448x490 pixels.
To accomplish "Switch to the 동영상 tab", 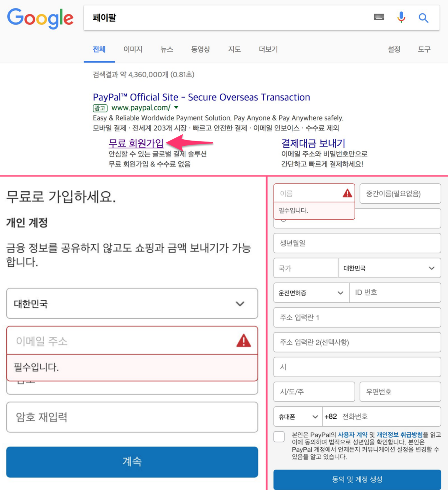I will [200, 49].
